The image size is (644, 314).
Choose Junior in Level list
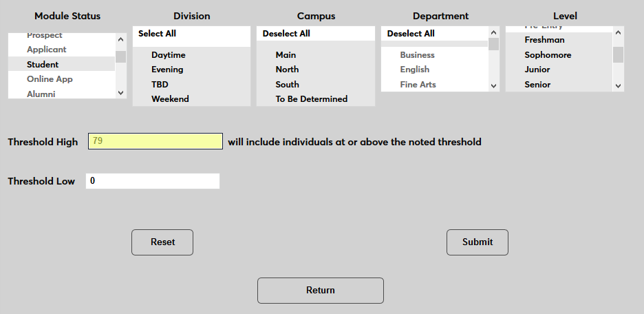tap(537, 70)
